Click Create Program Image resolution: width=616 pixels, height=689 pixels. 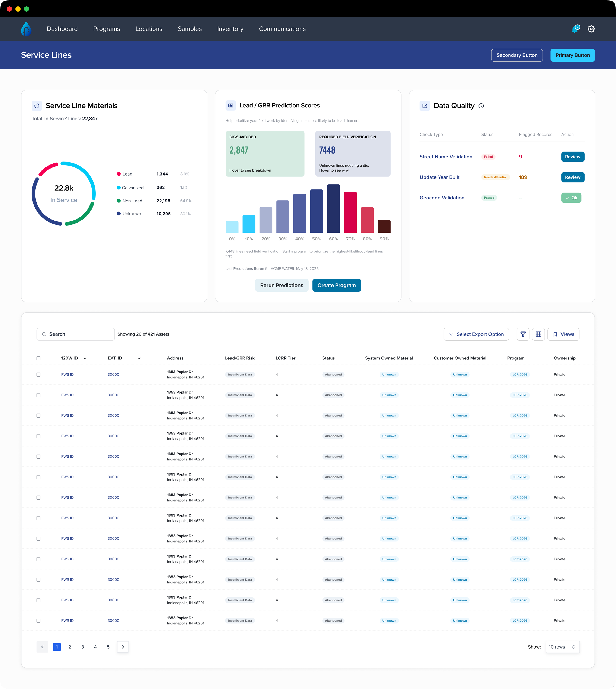click(x=336, y=285)
